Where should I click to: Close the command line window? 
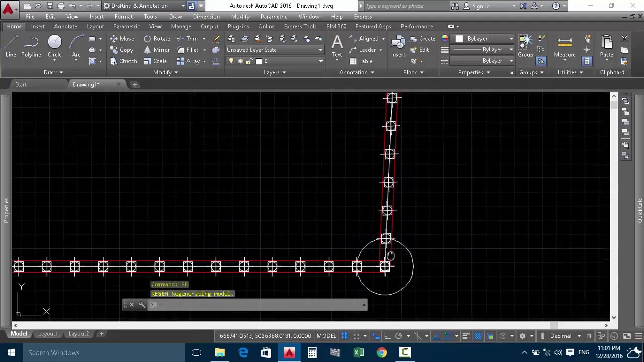click(132, 304)
